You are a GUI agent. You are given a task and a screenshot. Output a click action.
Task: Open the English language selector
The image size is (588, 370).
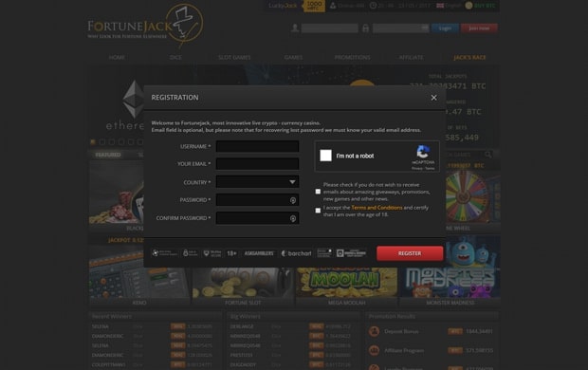click(449, 6)
